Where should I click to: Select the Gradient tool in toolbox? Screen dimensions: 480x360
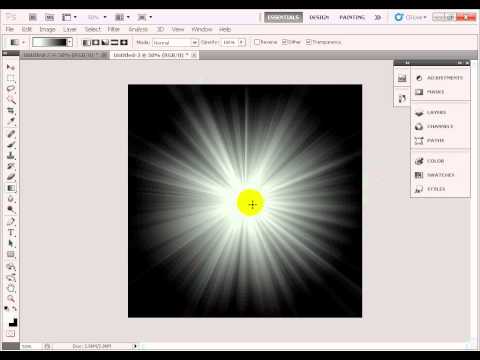[11, 188]
